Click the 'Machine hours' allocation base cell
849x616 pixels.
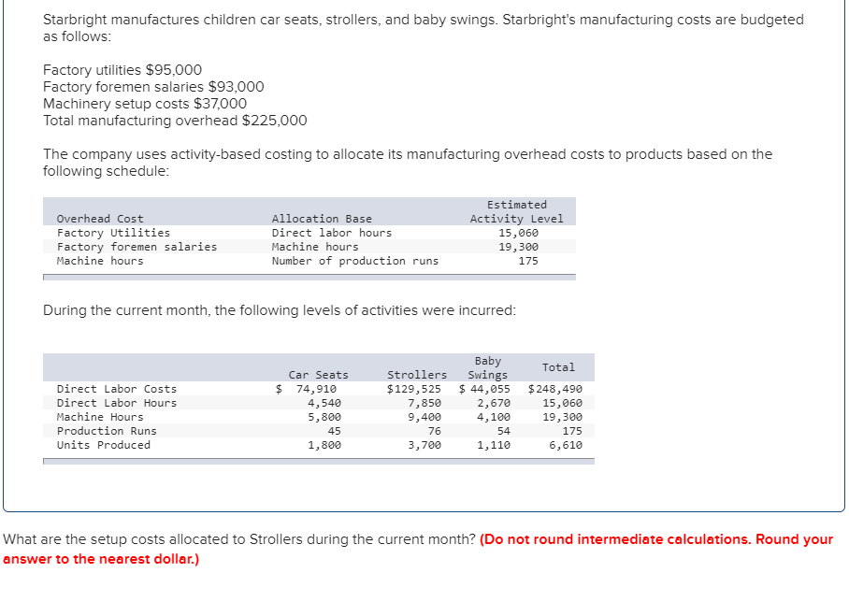(x=315, y=247)
